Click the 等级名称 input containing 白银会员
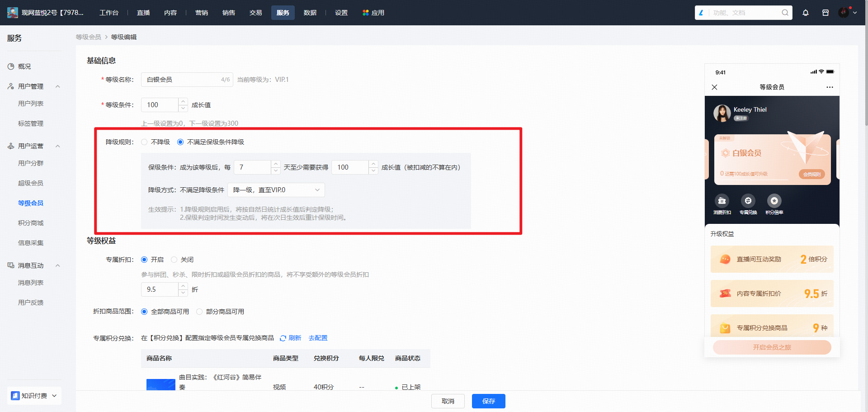The width and height of the screenshot is (868, 412). (187, 80)
